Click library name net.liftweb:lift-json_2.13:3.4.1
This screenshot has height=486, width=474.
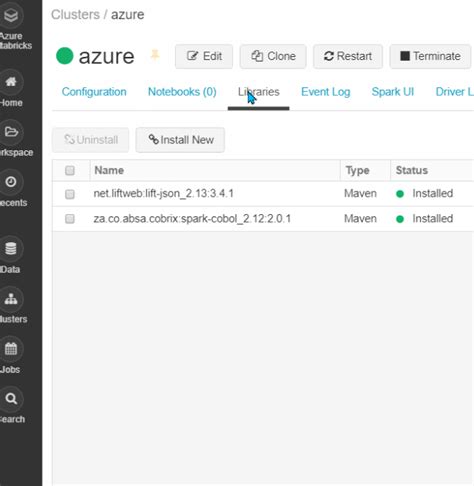tap(164, 193)
